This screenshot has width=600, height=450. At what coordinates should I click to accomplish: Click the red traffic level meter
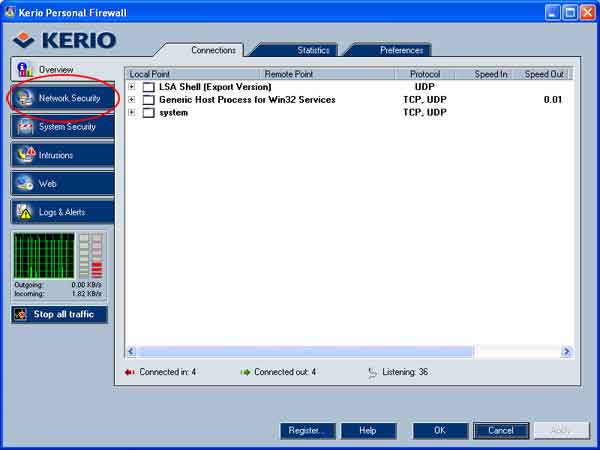click(x=97, y=255)
